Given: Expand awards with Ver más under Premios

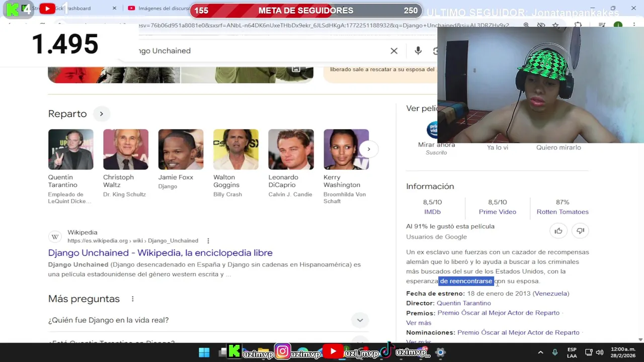Looking at the screenshot, I should coord(419,323).
